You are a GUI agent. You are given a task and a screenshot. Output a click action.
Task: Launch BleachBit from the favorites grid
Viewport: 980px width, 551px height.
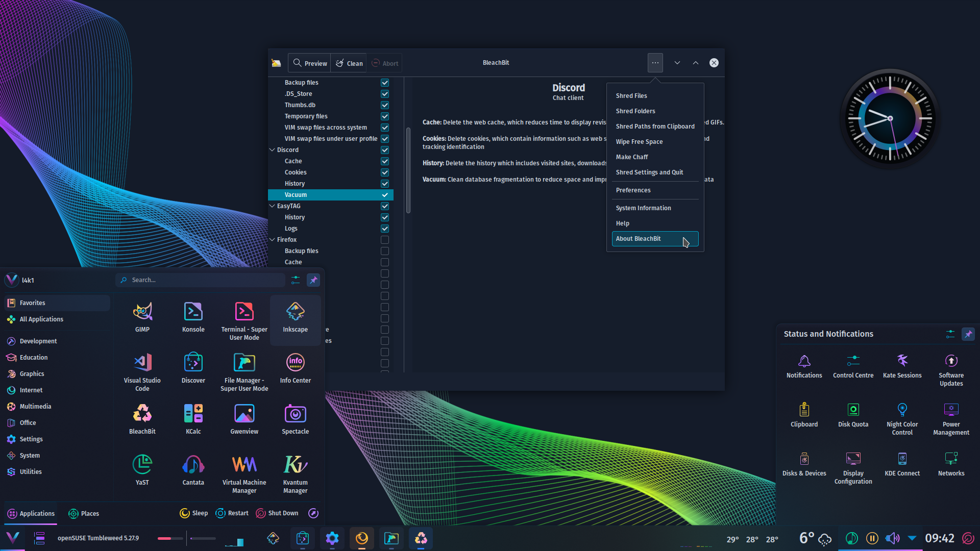pos(142,419)
